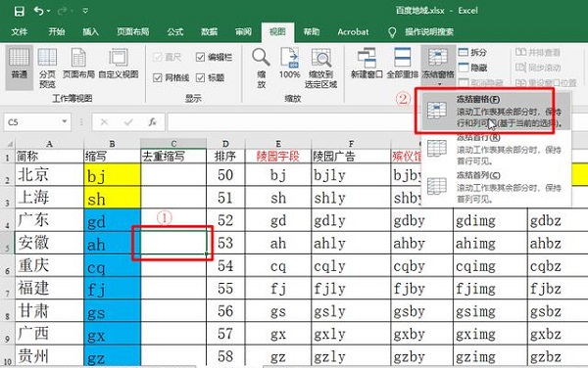Viewport: 588px width, 368px height.
Task: Click the 陵园广告 header cell
Action: pyautogui.click(x=351, y=157)
